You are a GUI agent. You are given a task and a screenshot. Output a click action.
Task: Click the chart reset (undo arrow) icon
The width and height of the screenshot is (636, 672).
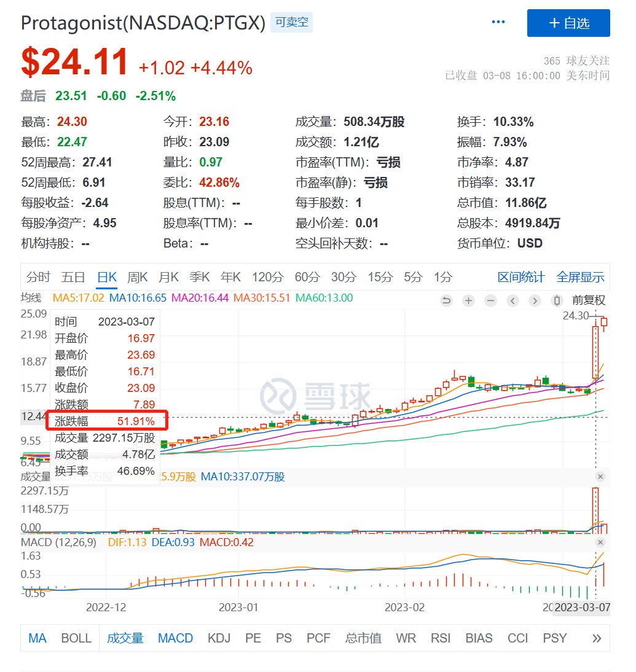click(x=447, y=301)
